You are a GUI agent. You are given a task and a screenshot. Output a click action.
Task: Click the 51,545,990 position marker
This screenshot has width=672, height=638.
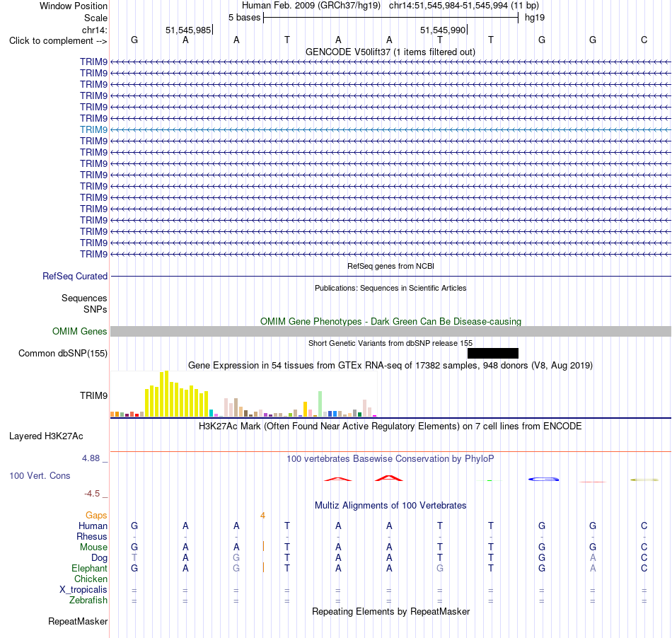pos(443,30)
